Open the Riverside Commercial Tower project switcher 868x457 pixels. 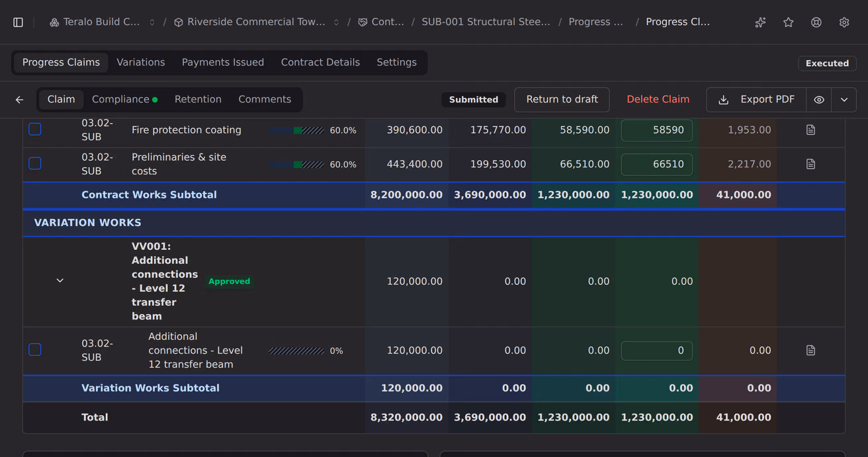pyautogui.click(x=336, y=22)
